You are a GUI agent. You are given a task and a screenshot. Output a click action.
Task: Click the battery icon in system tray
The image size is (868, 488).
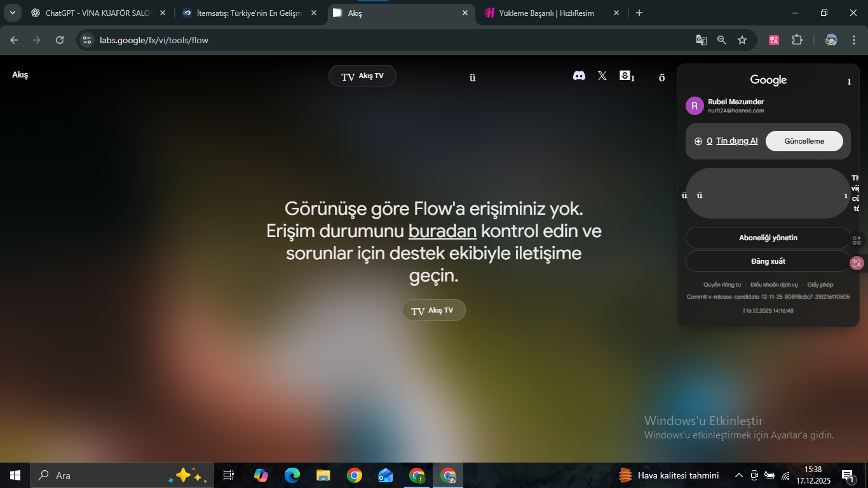click(x=770, y=475)
